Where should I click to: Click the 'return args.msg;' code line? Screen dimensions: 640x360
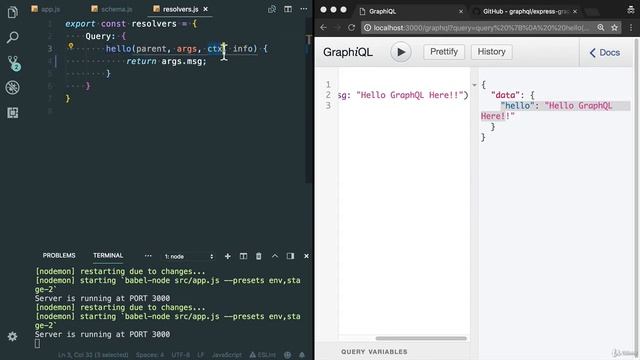(167, 61)
